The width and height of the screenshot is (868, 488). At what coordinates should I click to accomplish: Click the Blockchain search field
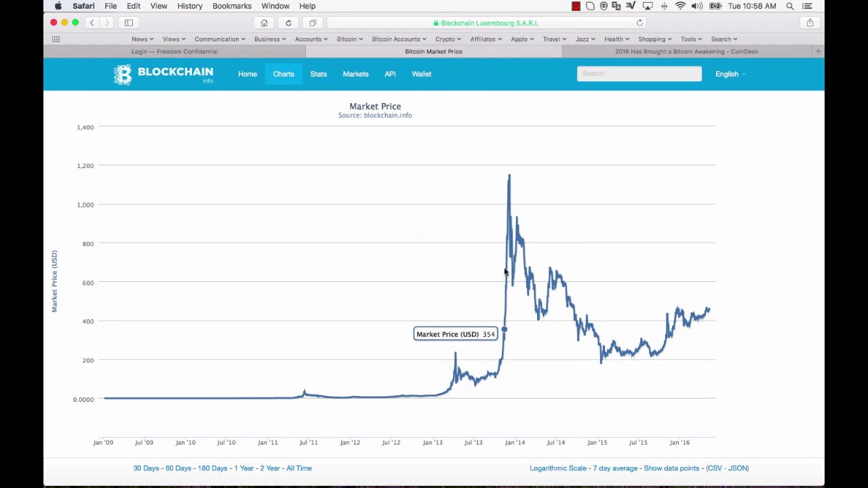point(639,74)
